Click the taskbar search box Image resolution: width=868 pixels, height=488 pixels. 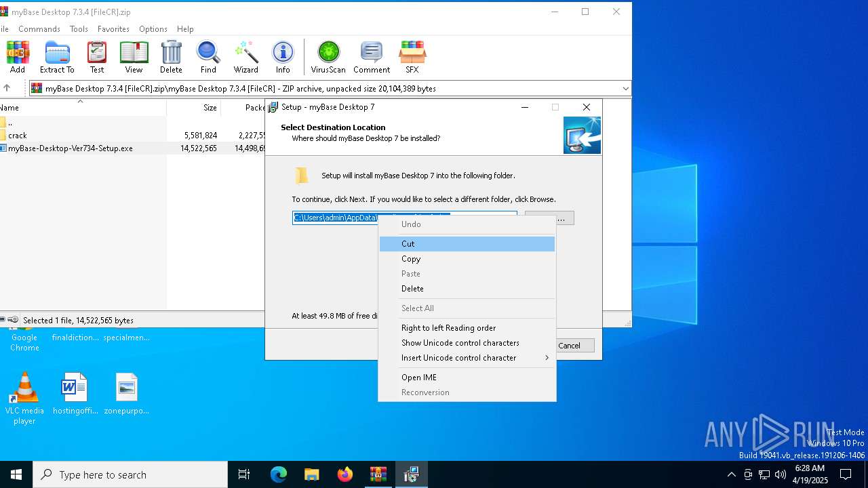[130, 474]
